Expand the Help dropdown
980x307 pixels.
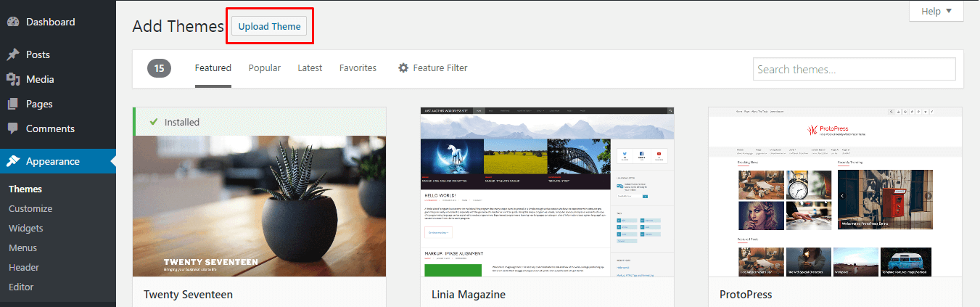(x=936, y=11)
